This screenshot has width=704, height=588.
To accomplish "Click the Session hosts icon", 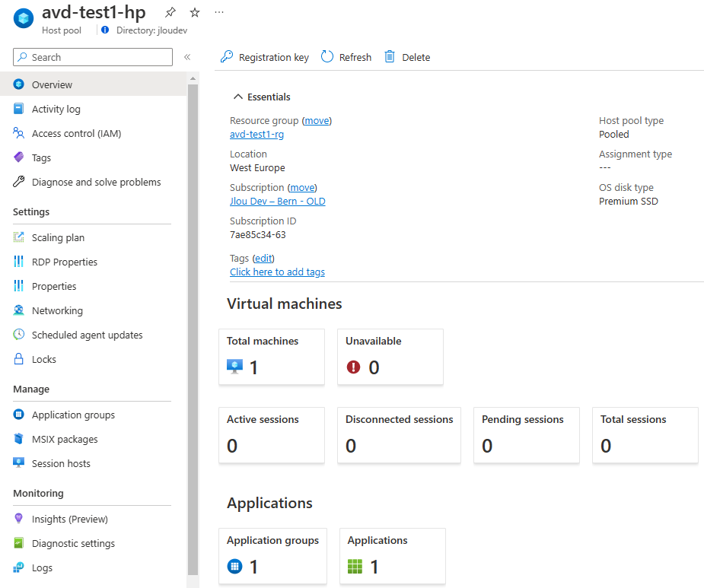I will pyautogui.click(x=18, y=462).
